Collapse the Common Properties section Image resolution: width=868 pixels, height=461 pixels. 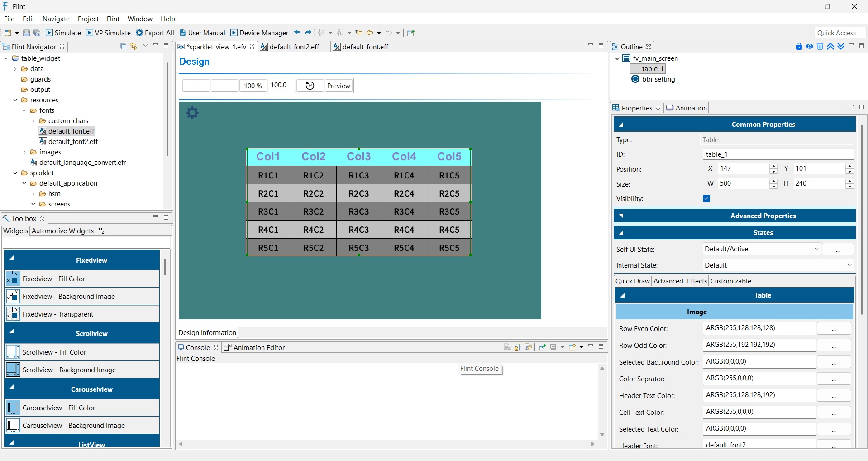click(x=621, y=125)
